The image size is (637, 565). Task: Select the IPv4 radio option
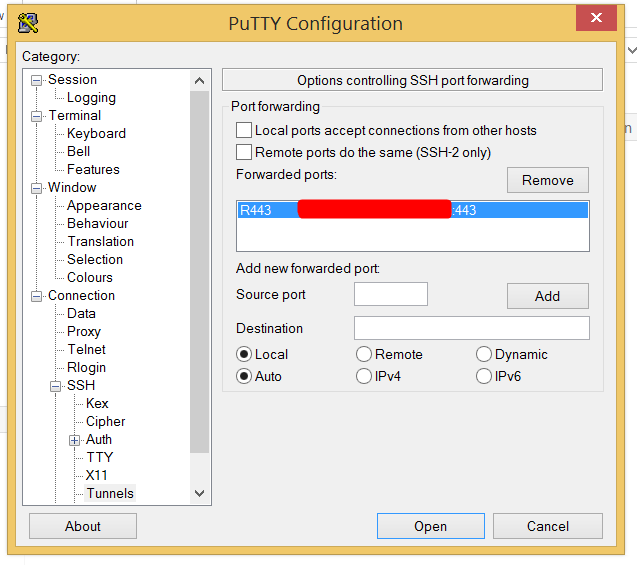364,376
